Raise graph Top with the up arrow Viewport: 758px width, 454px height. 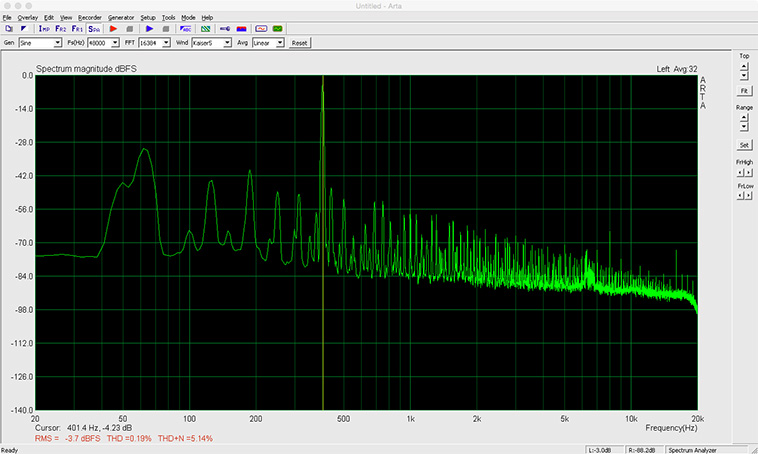(744, 67)
